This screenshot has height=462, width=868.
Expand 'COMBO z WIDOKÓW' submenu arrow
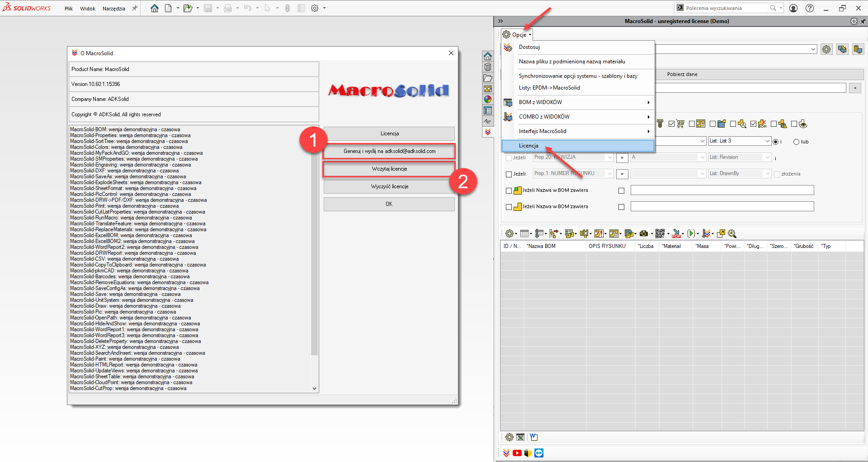tap(648, 117)
